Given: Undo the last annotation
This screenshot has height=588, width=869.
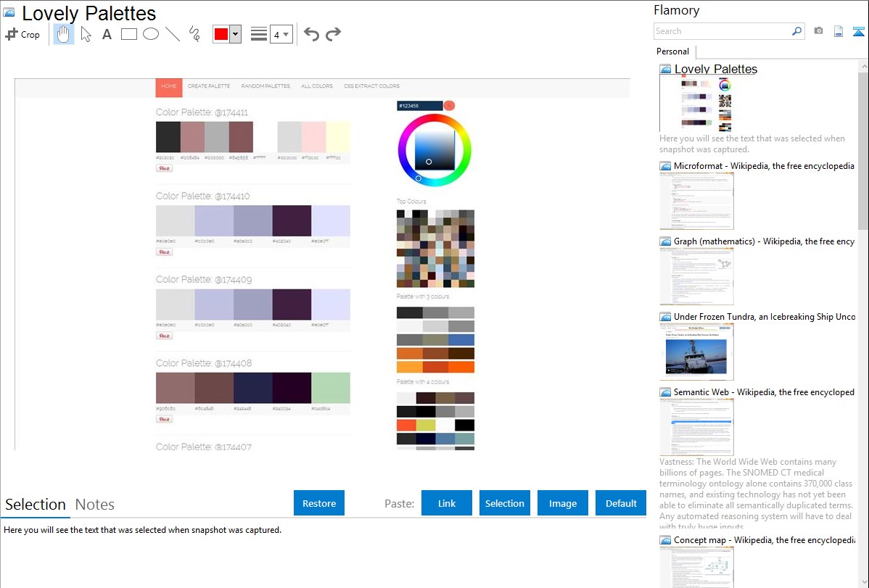Looking at the screenshot, I should [311, 34].
